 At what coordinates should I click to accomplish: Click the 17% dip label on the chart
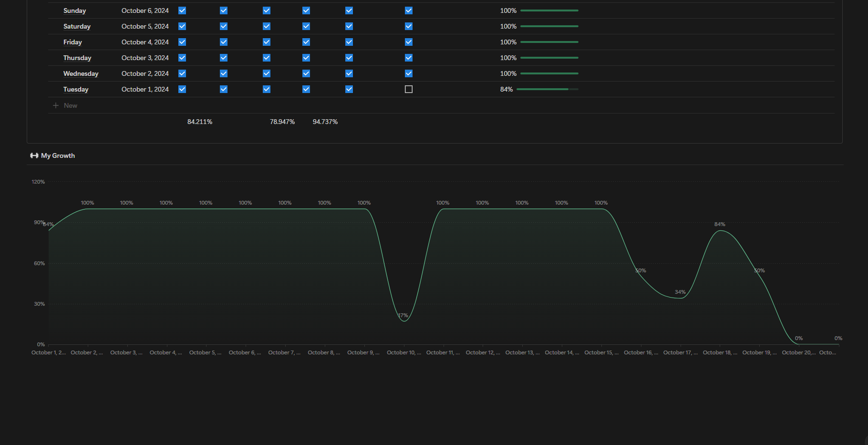click(x=403, y=315)
